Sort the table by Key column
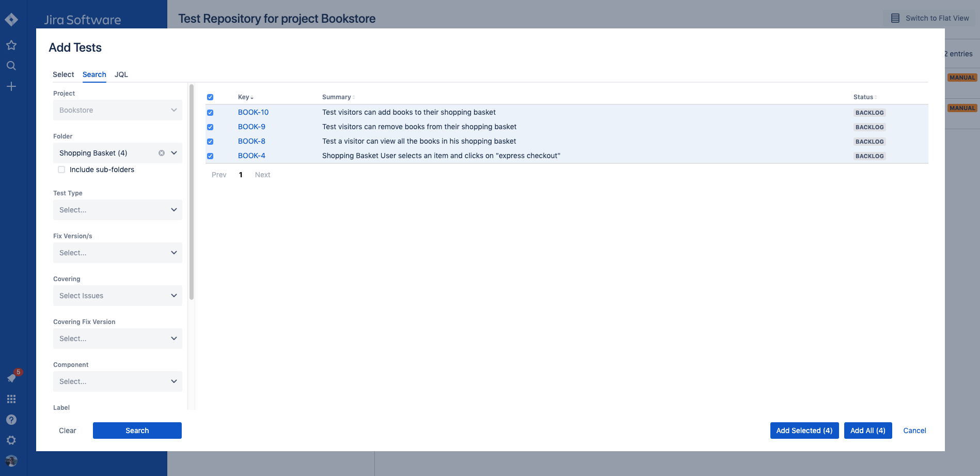980x476 pixels. click(x=245, y=97)
